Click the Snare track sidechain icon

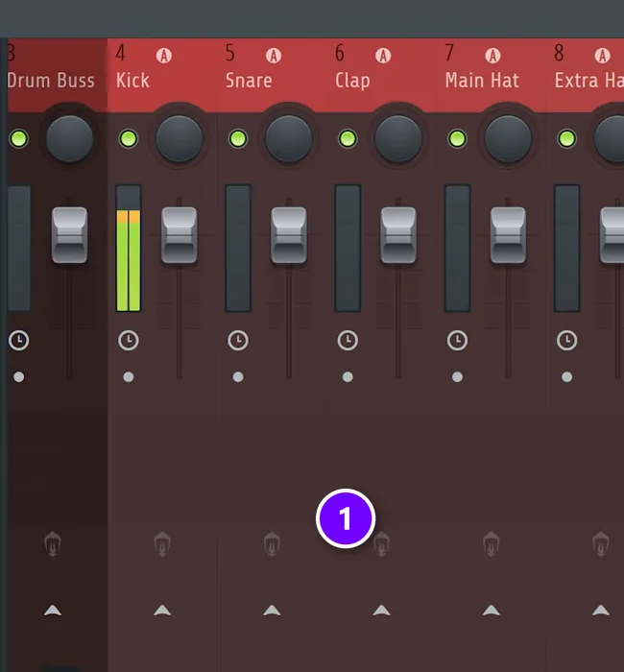(x=272, y=544)
